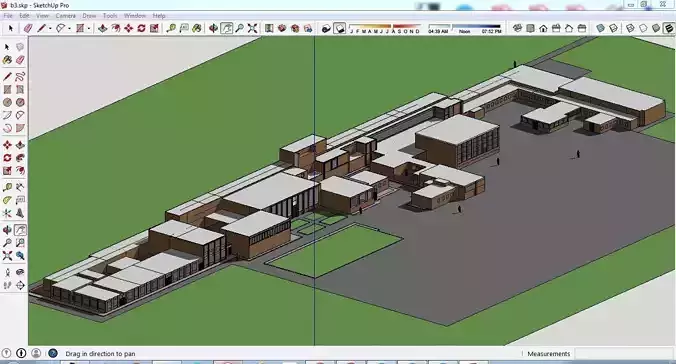676x364 pixels.
Task: Select Look Around eye tool
Action: (20, 272)
